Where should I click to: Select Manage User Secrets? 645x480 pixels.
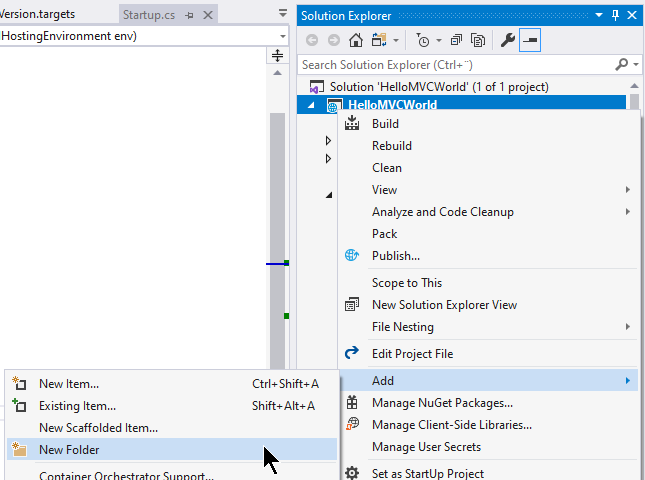[489, 447]
